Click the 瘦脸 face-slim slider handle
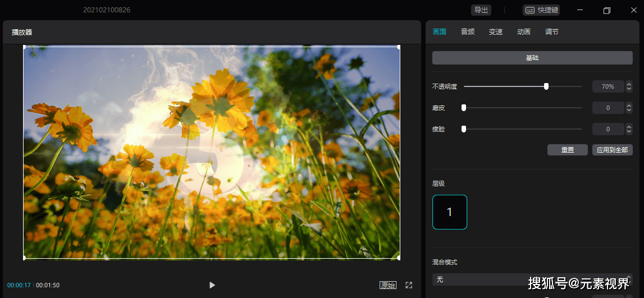 point(464,129)
